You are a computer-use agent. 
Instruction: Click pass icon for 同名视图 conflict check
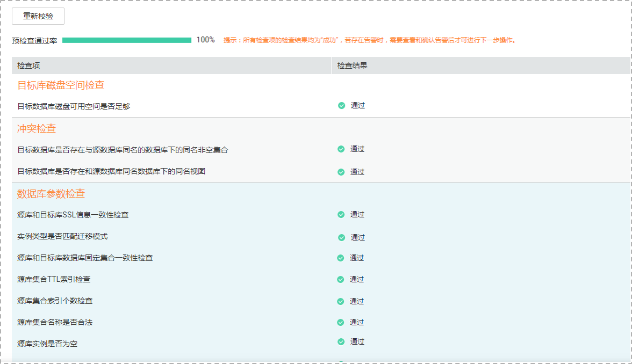coord(341,172)
